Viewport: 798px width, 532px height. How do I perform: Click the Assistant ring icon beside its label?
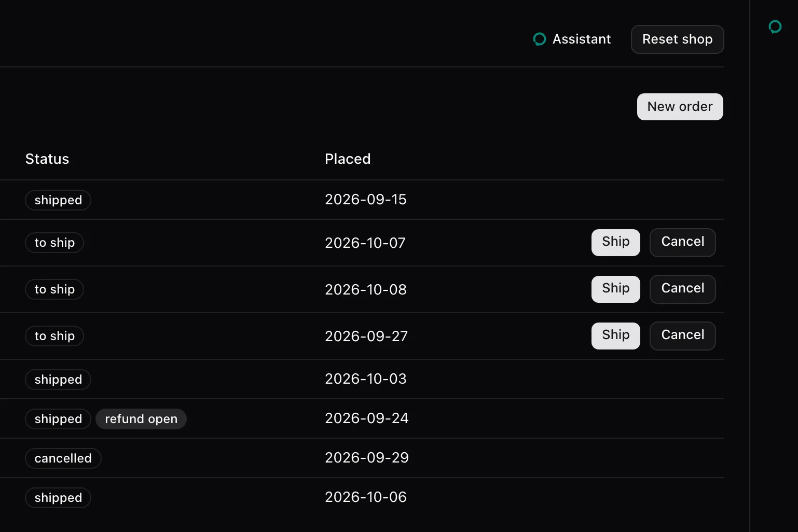[x=540, y=39]
